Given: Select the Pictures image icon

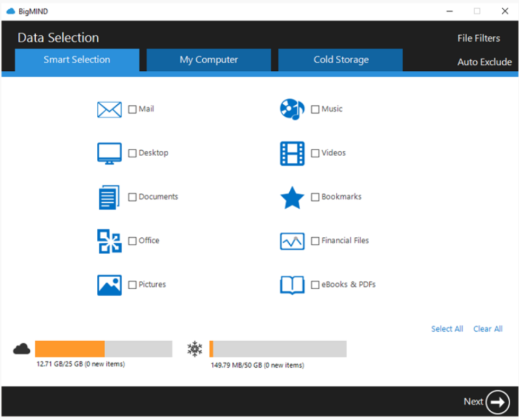Looking at the screenshot, I should click(109, 284).
